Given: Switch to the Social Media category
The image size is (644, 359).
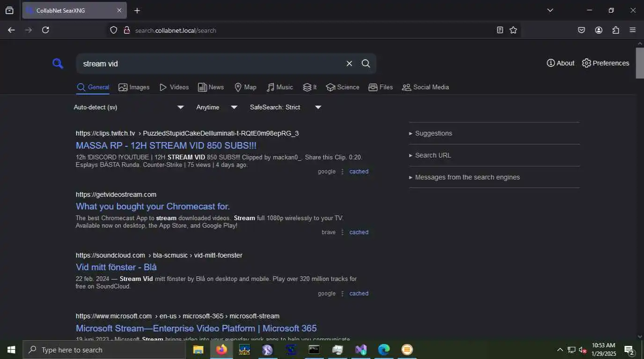Looking at the screenshot, I should 425,87.
